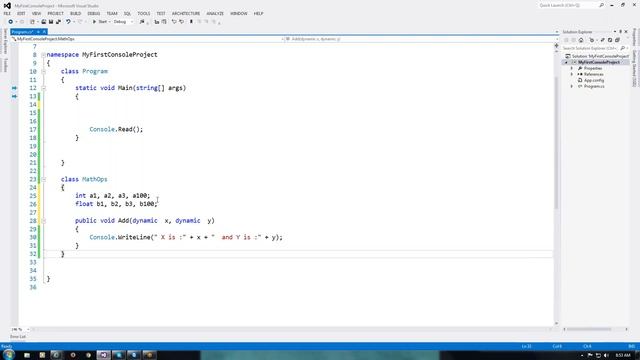
Task: Expand the Properties tree node
Action: 572,69
